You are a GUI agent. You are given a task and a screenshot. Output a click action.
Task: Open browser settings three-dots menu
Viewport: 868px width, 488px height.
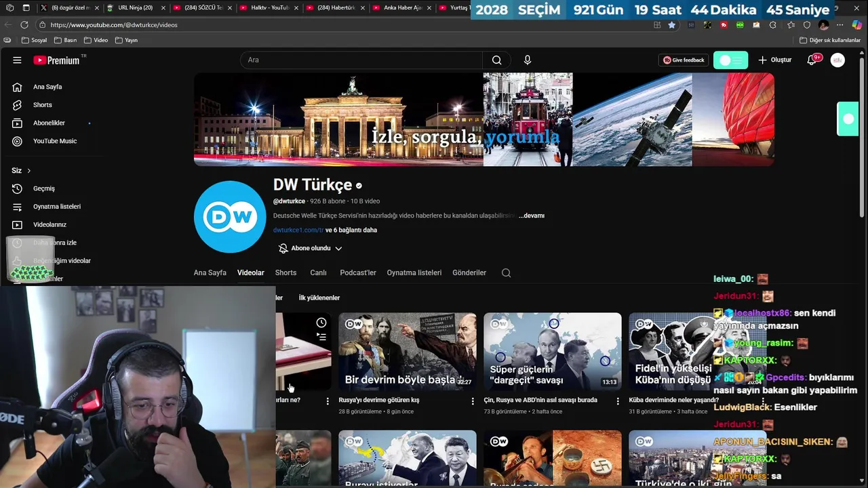[840, 24]
